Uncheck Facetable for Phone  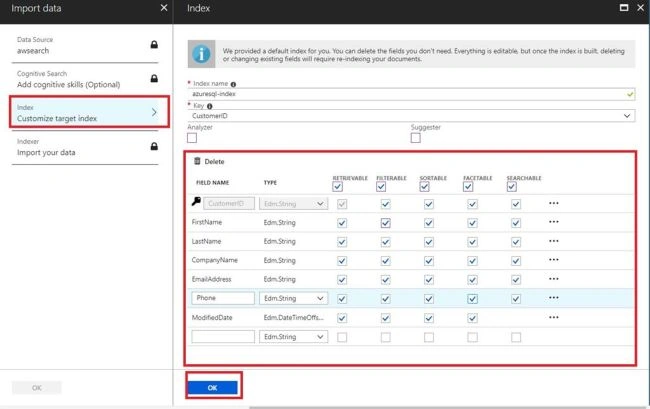click(x=473, y=299)
